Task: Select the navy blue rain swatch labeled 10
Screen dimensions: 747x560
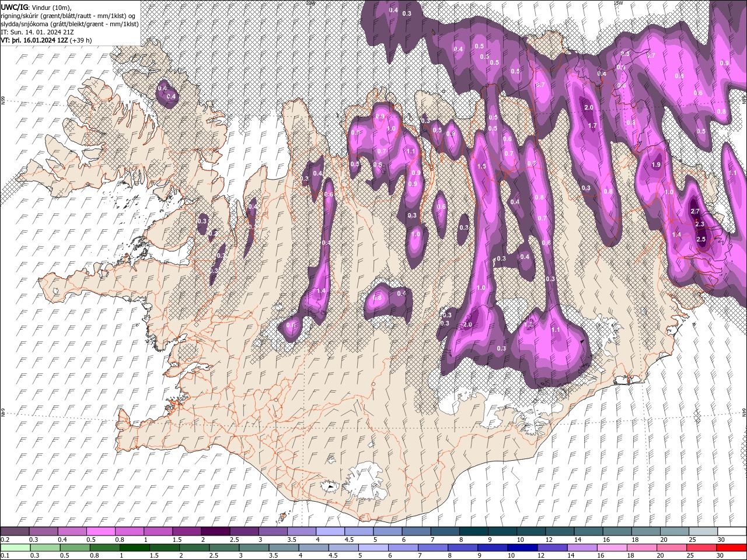Action: (521, 547)
